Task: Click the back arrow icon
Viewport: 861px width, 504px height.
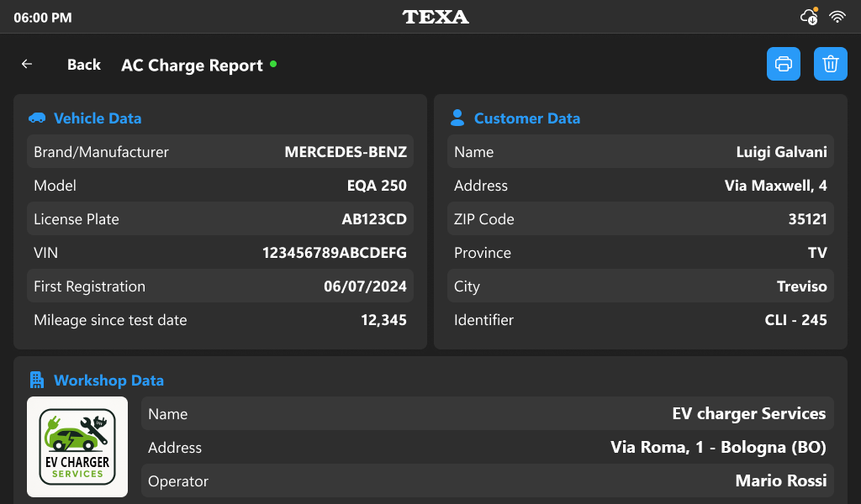Action: coord(27,65)
